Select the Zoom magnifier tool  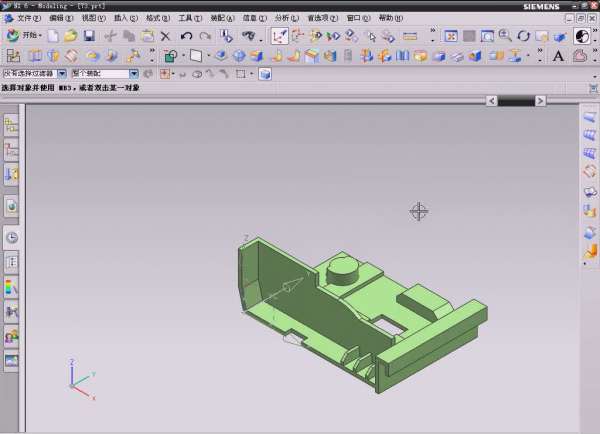coord(505,36)
